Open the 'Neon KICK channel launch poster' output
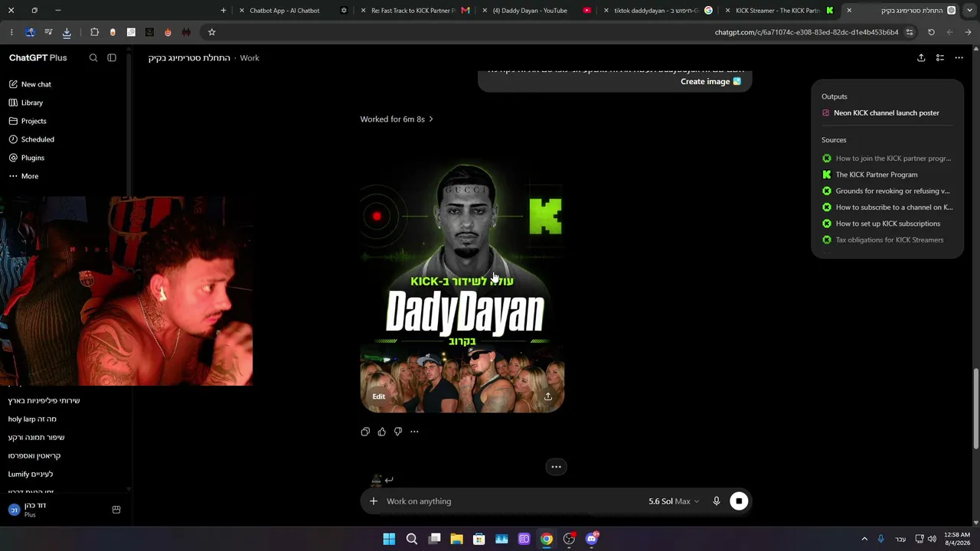Screen dimensions: 980x551 [887, 113]
